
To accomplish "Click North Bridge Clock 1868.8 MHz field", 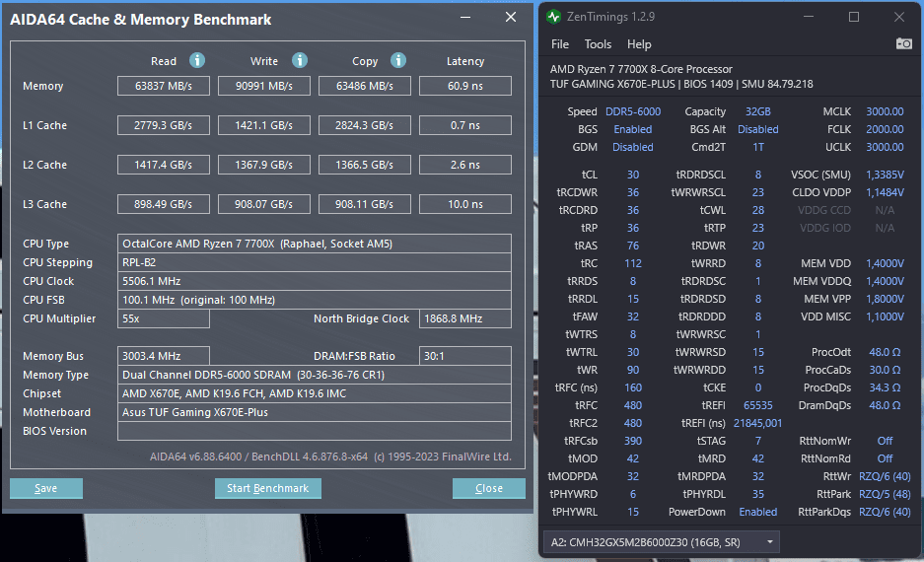I will click(x=464, y=318).
